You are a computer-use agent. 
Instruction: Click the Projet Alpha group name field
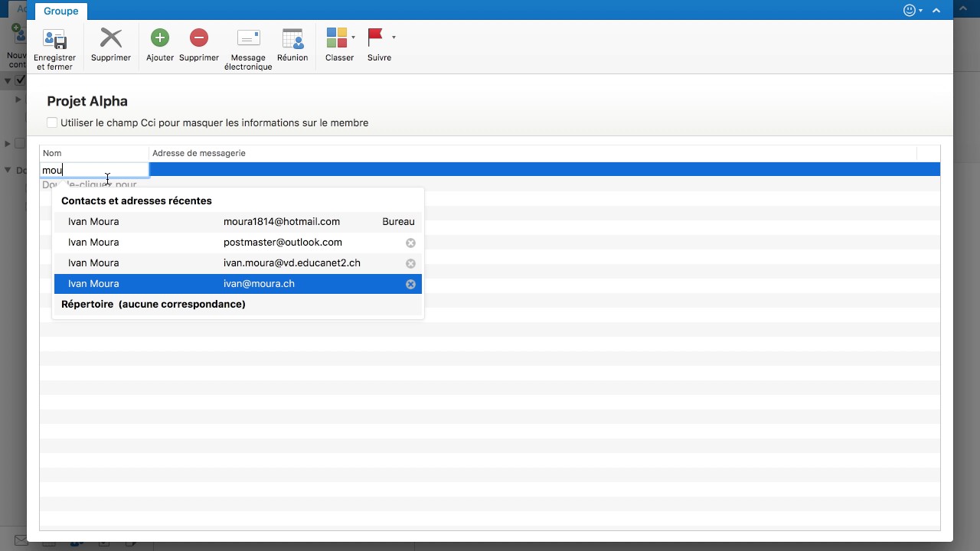click(x=87, y=101)
